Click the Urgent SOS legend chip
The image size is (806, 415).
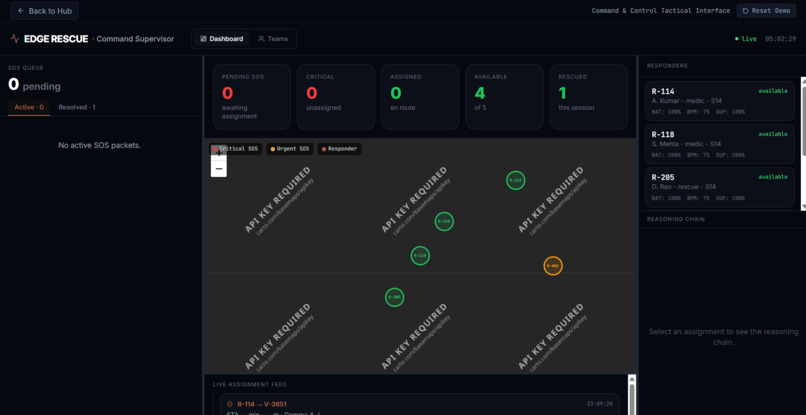tap(290, 149)
